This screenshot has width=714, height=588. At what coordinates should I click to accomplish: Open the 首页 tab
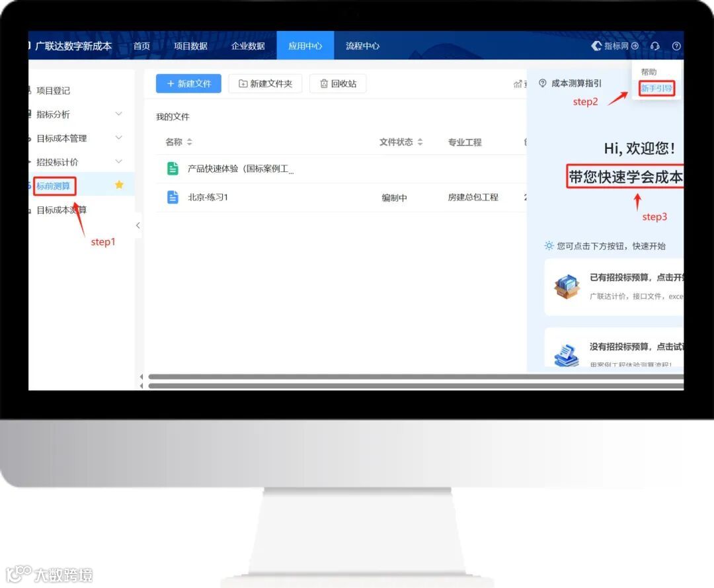tap(141, 46)
